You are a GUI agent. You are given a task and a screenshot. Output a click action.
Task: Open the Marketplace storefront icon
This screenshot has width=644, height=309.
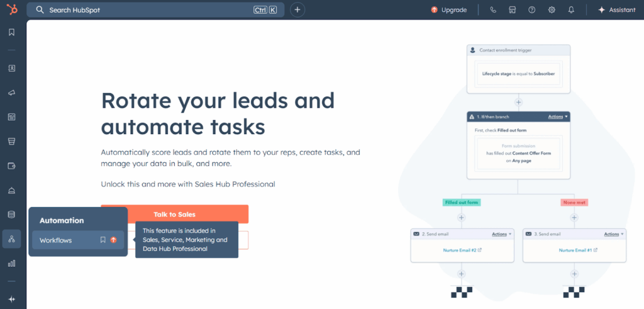[x=513, y=10]
